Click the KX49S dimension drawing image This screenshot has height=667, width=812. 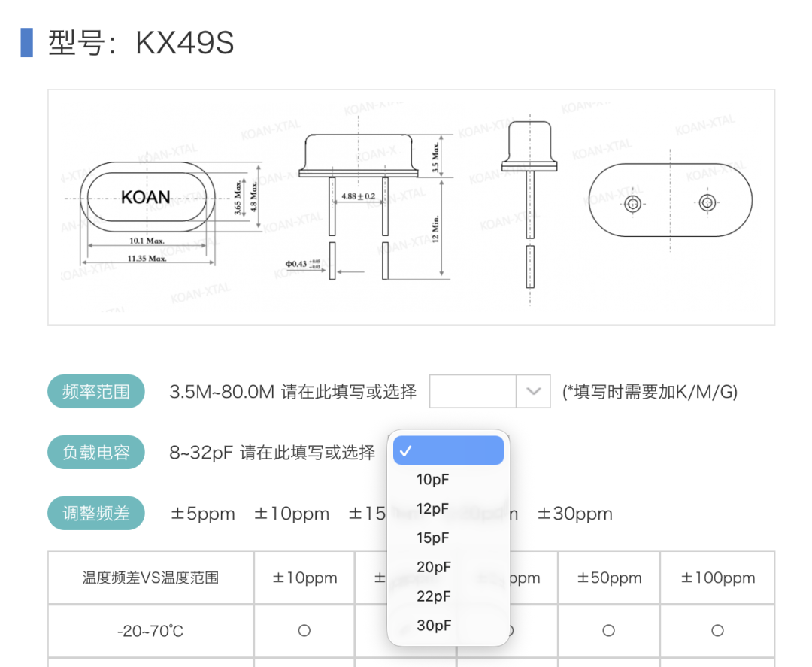tap(411, 207)
